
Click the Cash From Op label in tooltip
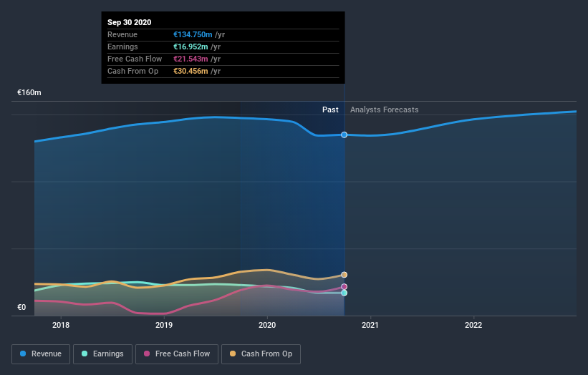tap(132, 71)
